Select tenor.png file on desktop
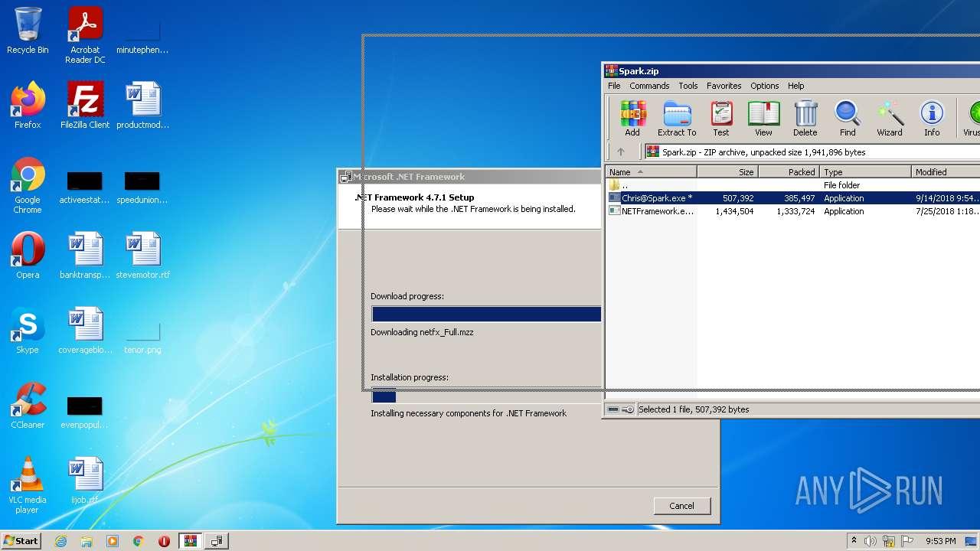 tap(142, 336)
